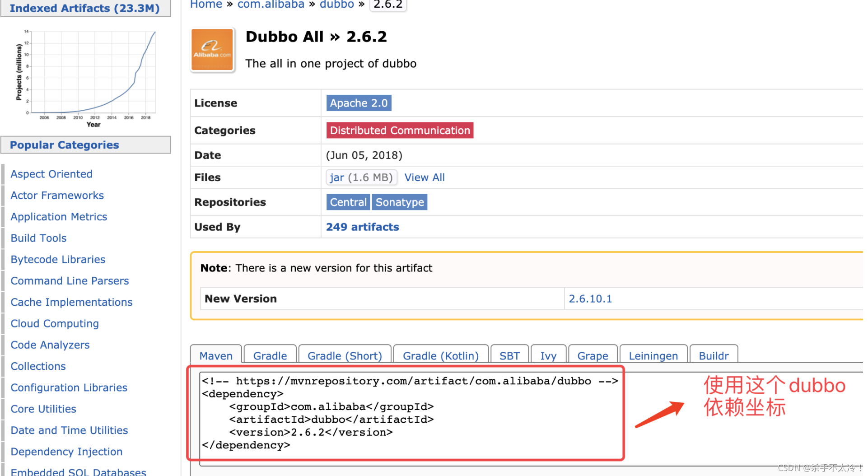Open the com.alibaba breadcrumb link
This screenshot has height=476, width=868.
coord(271,5)
